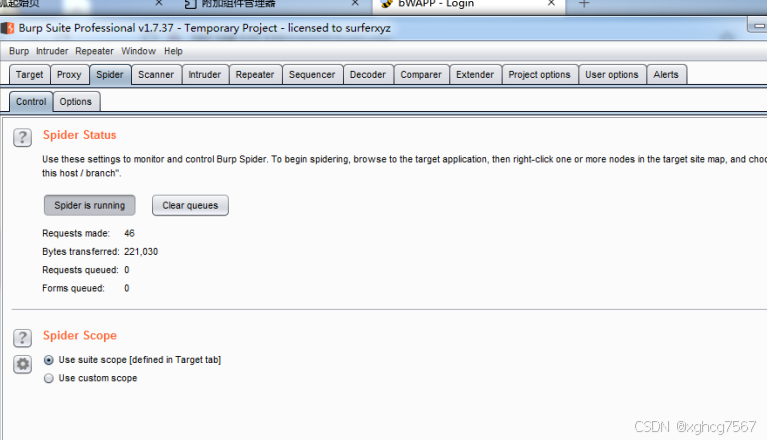Switch to the Scanner tab
Viewport: 767px width, 440px height.
[x=156, y=75]
